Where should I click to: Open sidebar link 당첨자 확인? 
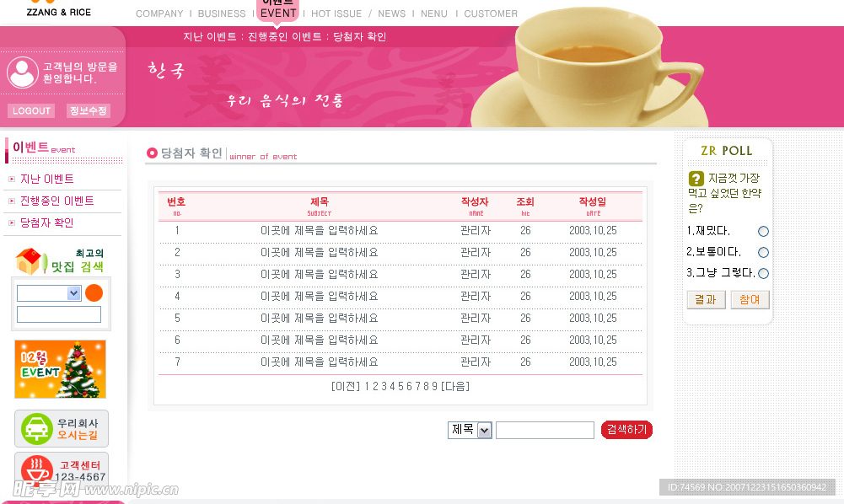47,223
